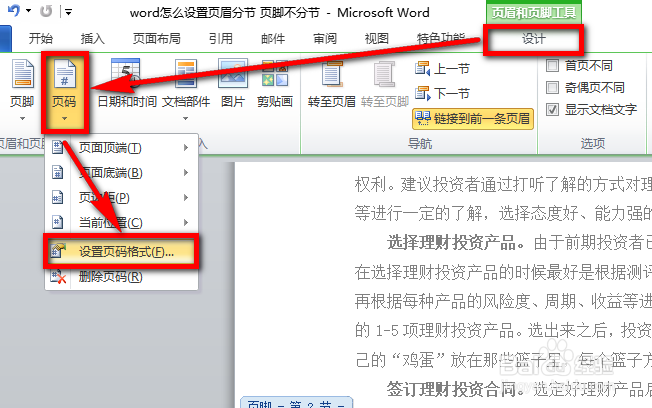Screen dimensions: 652x408
Task: Switch to the 开始 ribbon tab
Action: (x=41, y=39)
